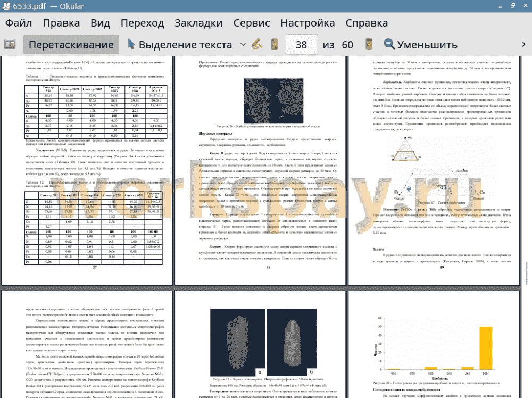Open the Настройка menu
532x398 pixels.
[307, 23]
